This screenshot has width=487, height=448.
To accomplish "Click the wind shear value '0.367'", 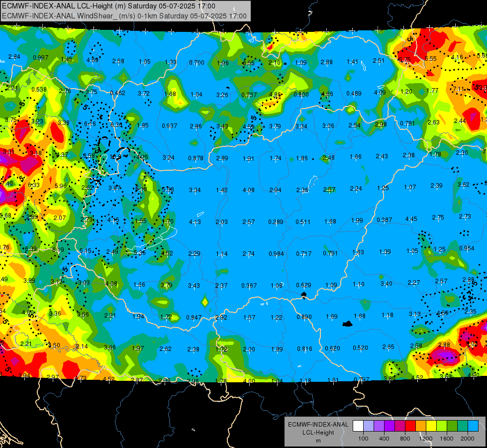I will tap(249, 285).
